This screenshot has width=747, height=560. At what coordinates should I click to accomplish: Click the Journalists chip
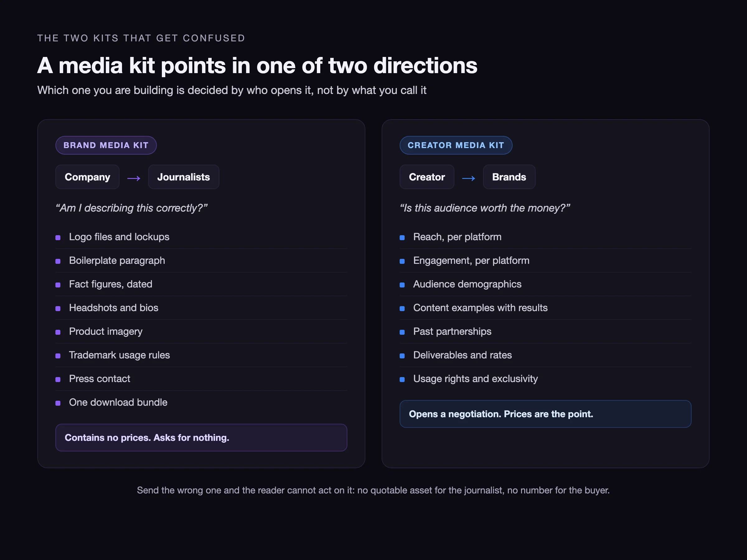[184, 177]
